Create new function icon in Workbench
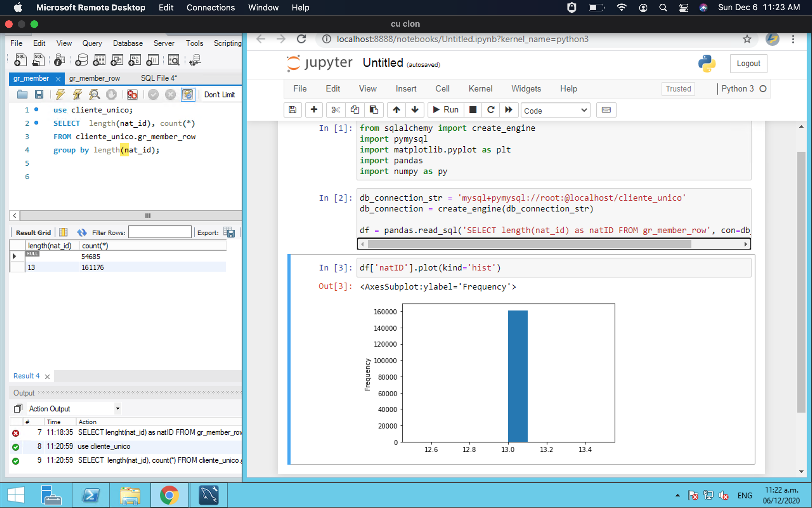This screenshot has height=508, width=812. (152, 60)
